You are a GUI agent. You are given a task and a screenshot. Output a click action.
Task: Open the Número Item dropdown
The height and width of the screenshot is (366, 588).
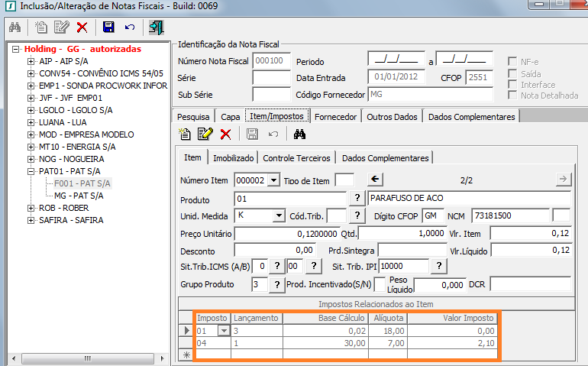tap(272, 180)
